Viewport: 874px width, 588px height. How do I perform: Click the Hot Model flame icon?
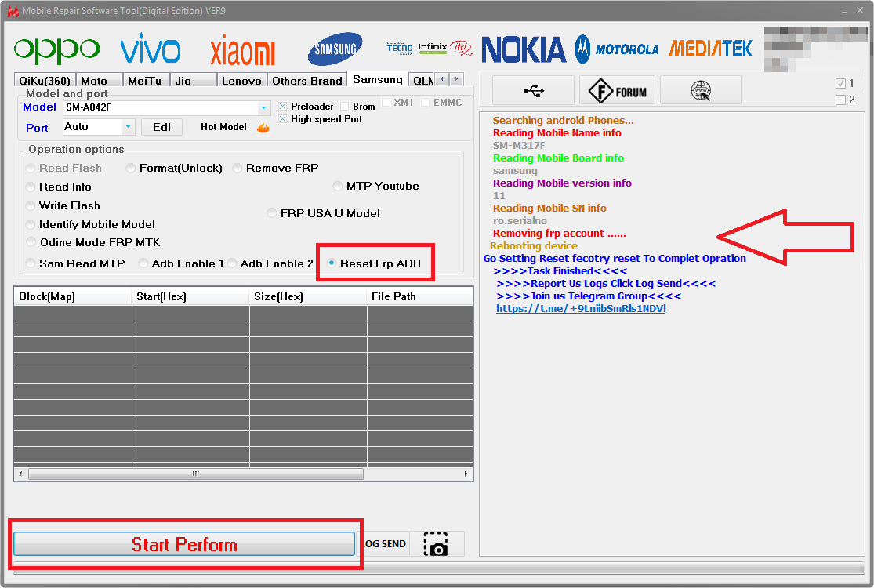click(263, 128)
